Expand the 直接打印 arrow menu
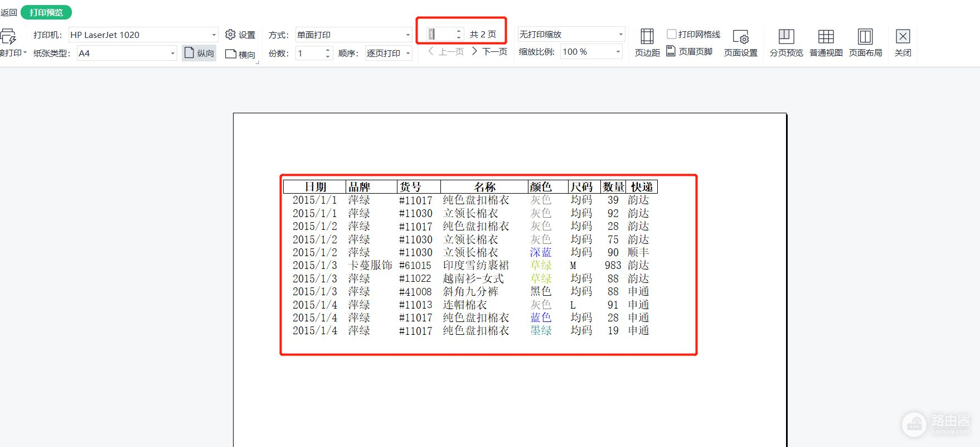Image resolution: width=980 pixels, height=447 pixels. pos(25,52)
